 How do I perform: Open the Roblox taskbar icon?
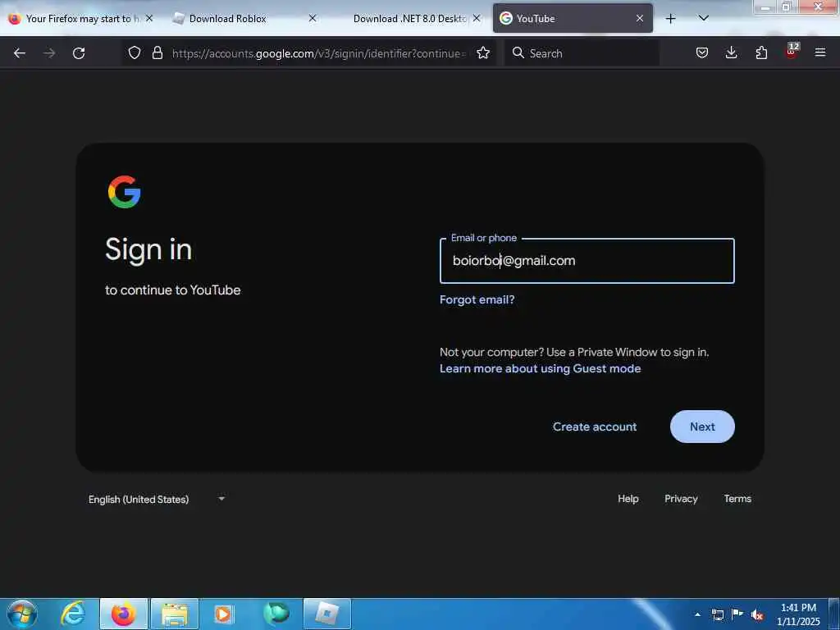point(326,614)
